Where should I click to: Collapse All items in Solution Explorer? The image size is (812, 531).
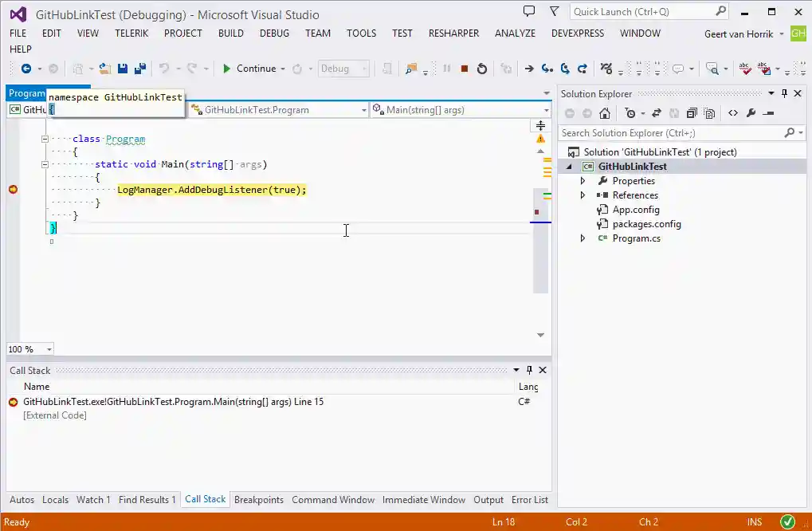pyautogui.click(x=692, y=112)
